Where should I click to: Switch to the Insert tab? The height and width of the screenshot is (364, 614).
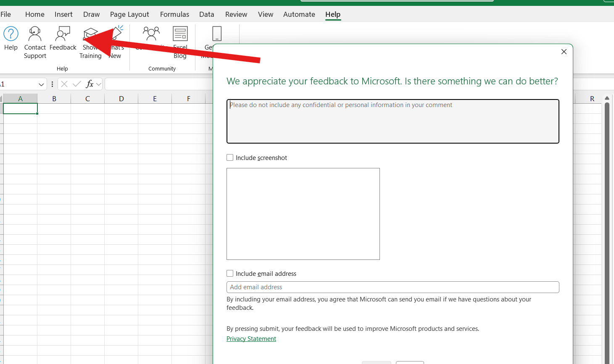(x=63, y=14)
